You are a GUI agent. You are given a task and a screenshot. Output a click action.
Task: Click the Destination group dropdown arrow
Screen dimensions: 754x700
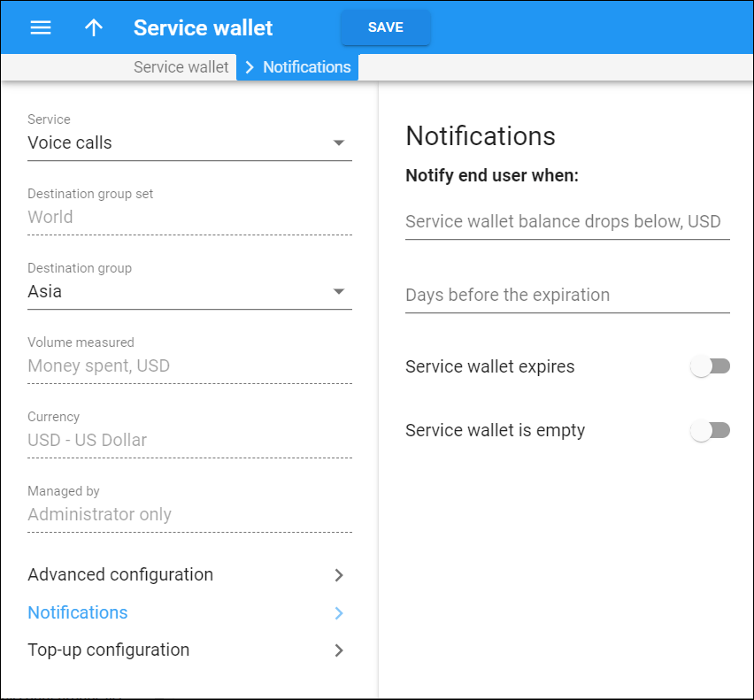[339, 290]
